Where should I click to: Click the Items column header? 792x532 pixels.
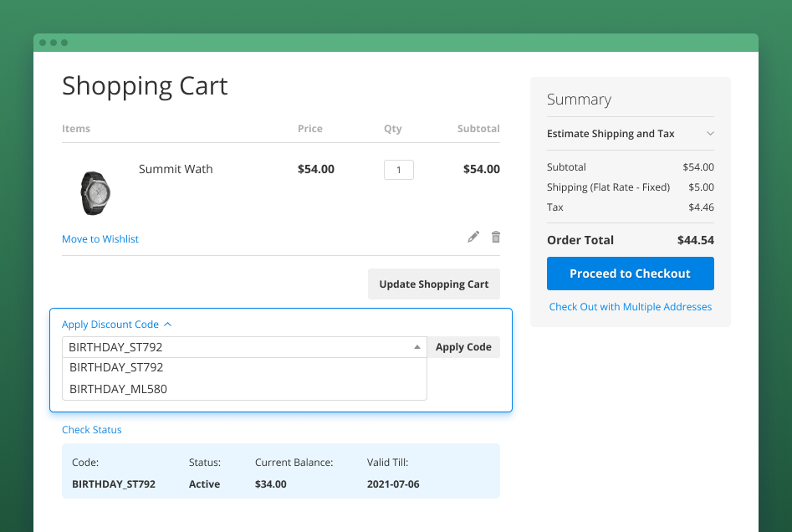tap(76, 128)
